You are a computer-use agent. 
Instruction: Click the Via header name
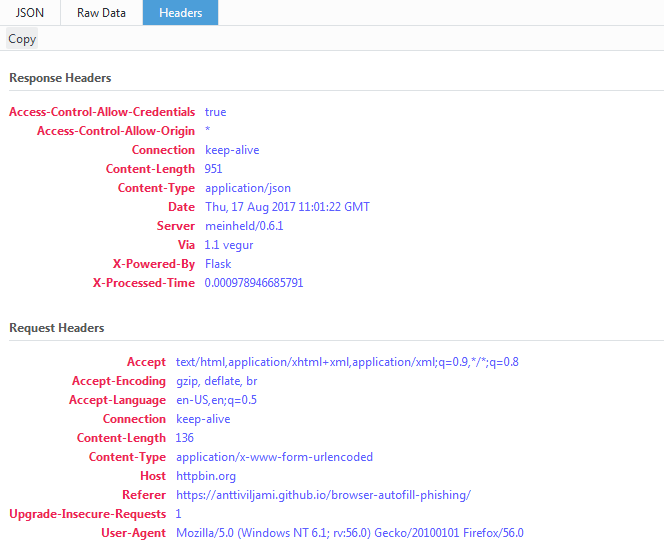[186, 245]
